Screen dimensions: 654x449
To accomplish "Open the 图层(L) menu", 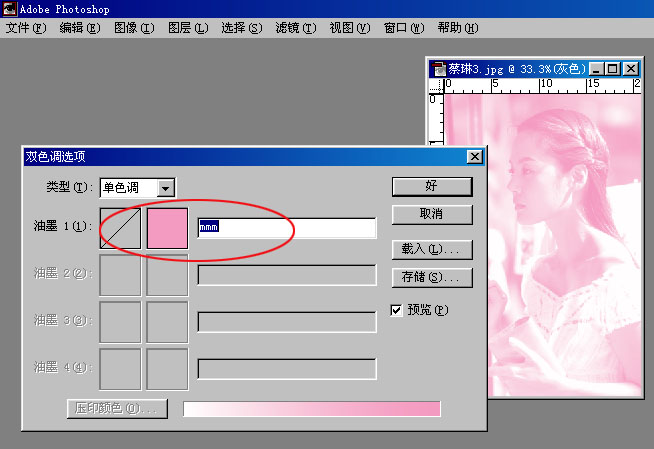I will (188, 28).
